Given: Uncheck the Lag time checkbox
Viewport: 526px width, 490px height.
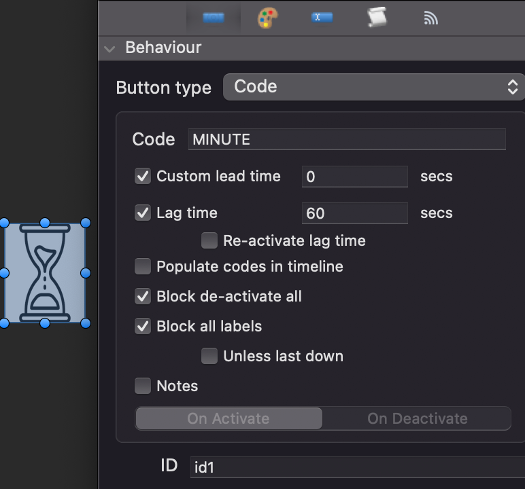Looking at the screenshot, I should [143, 213].
